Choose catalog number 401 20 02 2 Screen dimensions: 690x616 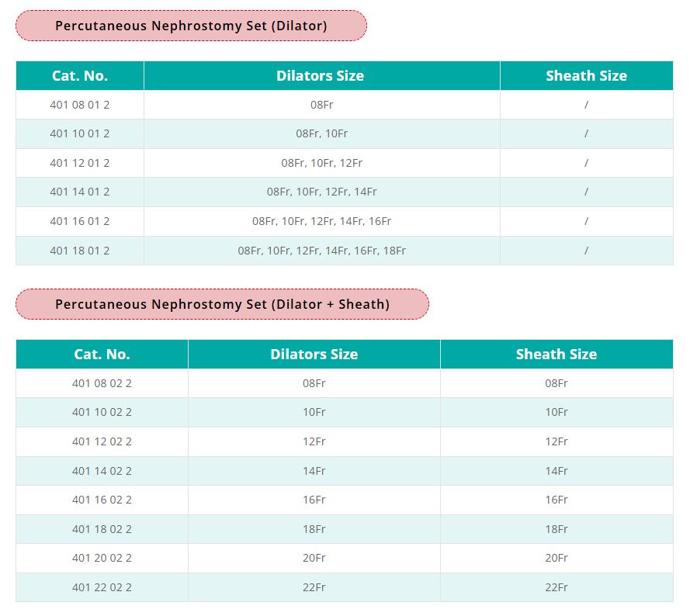click(102, 558)
